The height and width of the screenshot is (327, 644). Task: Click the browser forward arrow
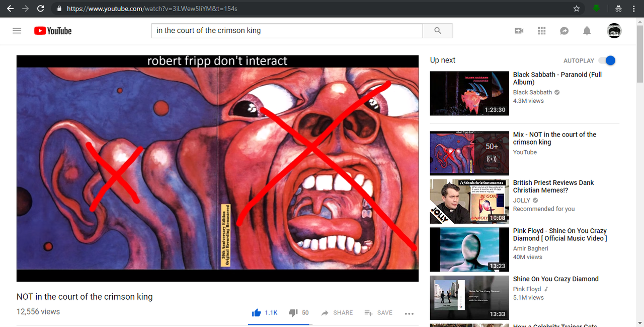25,9
